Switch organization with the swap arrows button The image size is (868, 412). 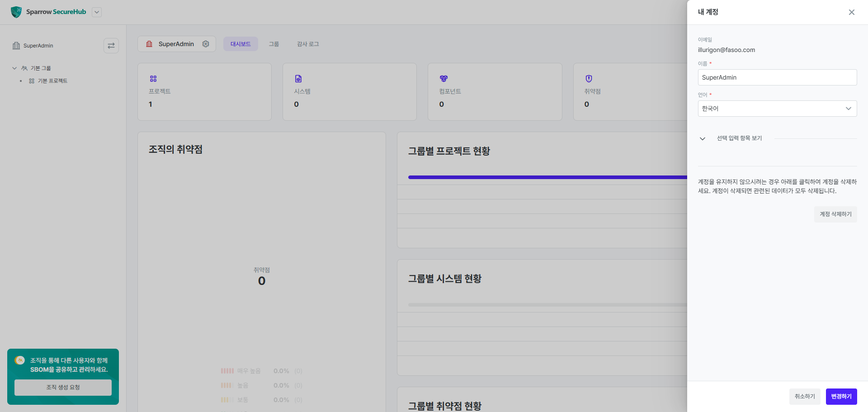point(111,46)
